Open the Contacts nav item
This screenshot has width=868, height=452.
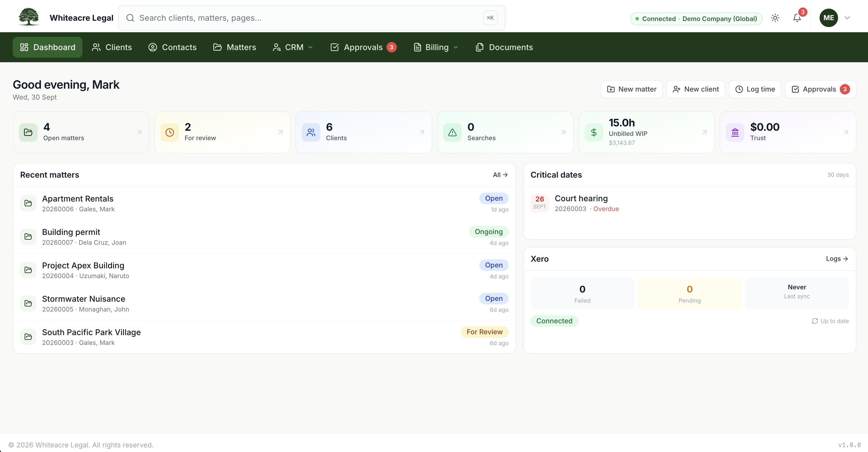point(173,47)
